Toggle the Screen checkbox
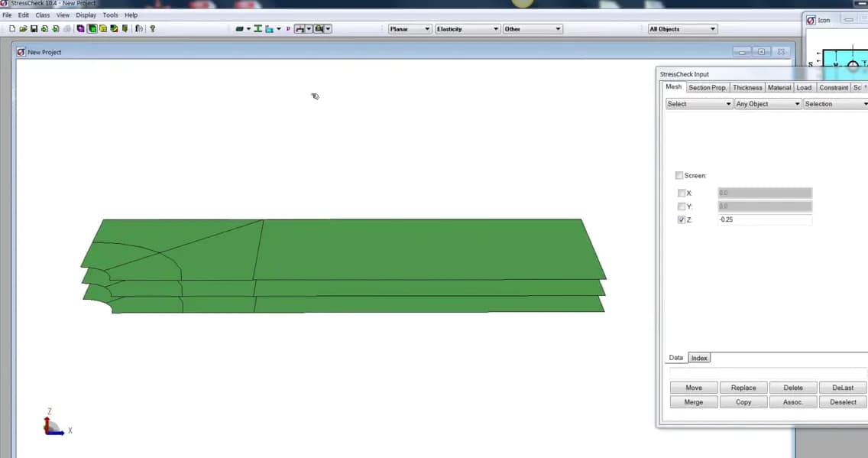The height and width of the screenshot is (458, 868). tap(679, 175)
